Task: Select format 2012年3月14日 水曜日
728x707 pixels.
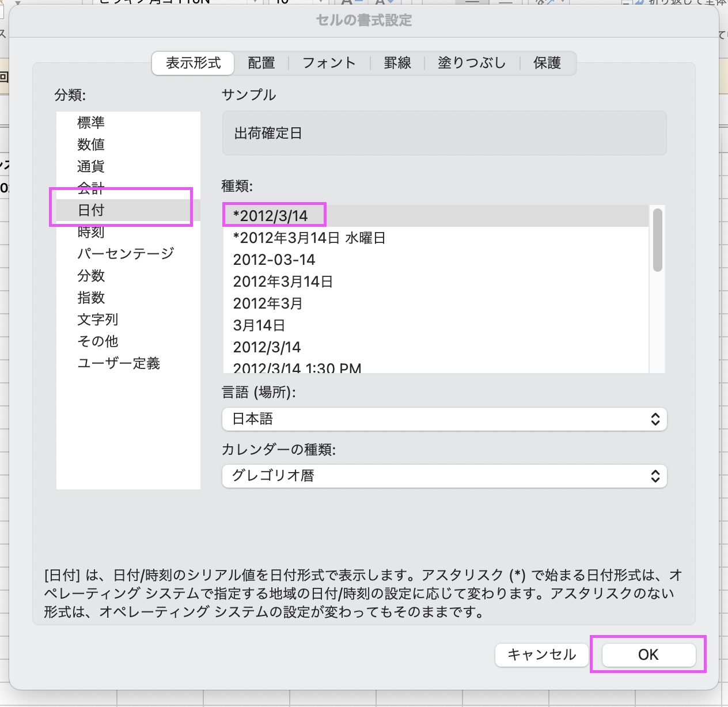Action: click(x=309, y=238)
